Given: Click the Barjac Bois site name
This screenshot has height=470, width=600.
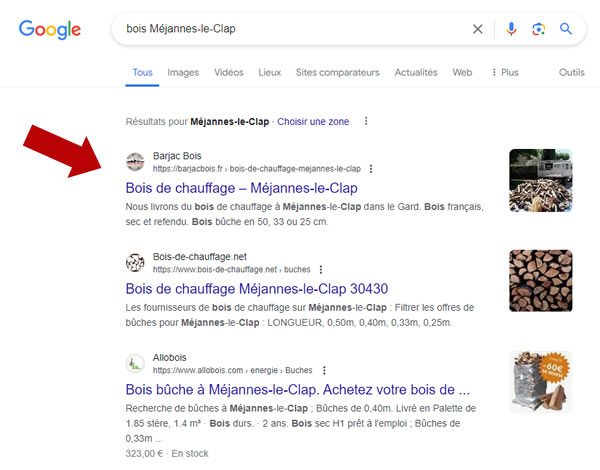Looking at the screenshot, I should 177,156.
